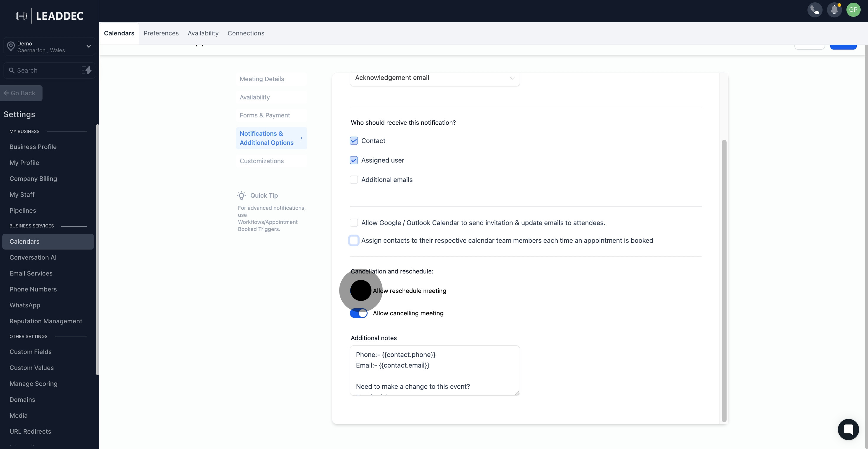
Task: Open the Acknowledgement email dropdown
Action: point(435,78)
